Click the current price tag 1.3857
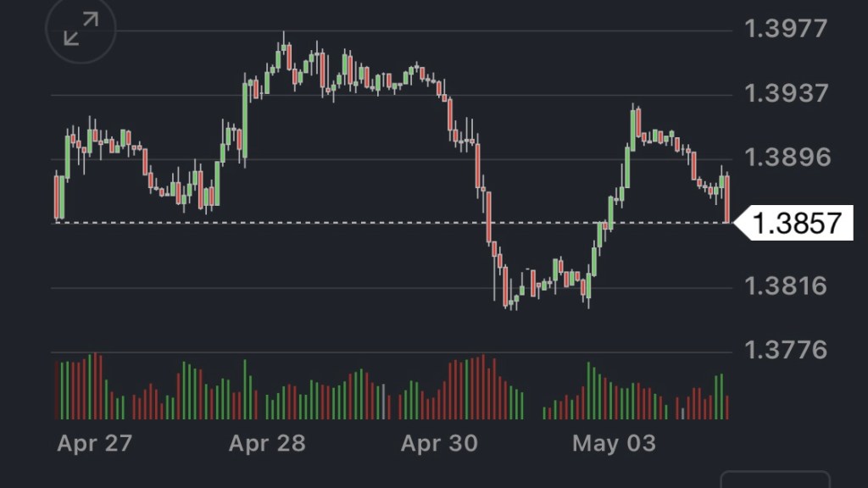Viewport: 868px width, 488px height. tap(796, 223)
